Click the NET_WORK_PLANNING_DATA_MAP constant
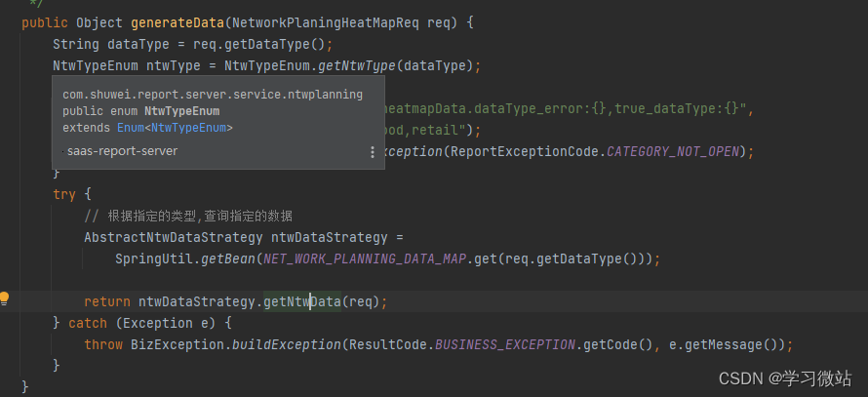868x397 pixels. [x=366, y=259]
